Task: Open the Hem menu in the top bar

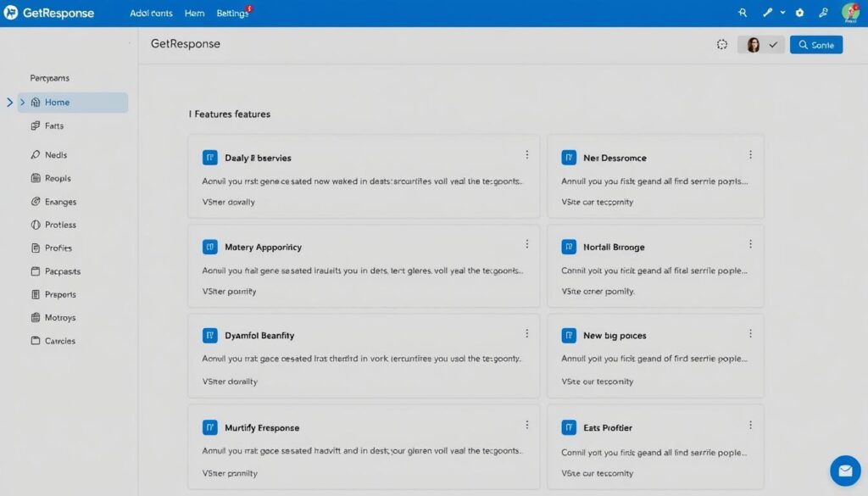Action: click(x=194, y=14)
